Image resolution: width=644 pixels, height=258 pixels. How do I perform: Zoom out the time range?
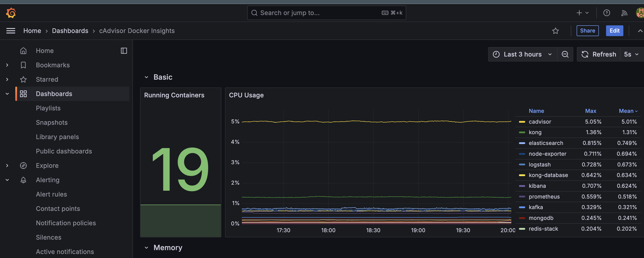pos(565,54)
